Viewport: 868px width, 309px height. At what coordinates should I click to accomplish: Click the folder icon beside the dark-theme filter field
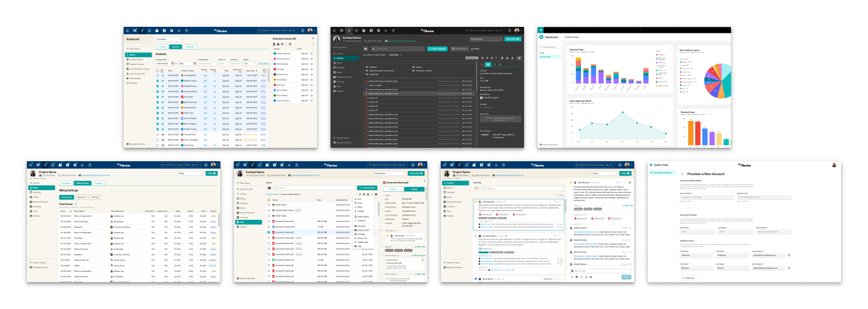point(365,49)
